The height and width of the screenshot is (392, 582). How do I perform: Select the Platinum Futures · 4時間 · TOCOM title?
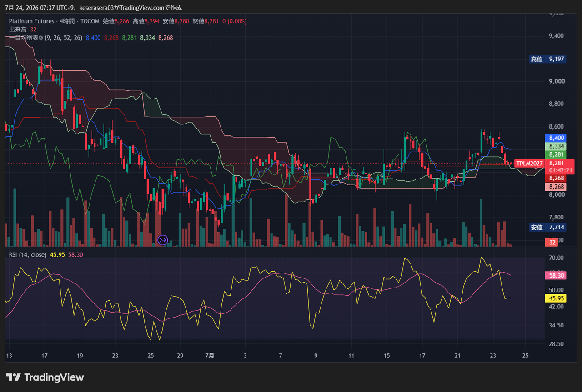pyautogui.click(x=54, y=21)
